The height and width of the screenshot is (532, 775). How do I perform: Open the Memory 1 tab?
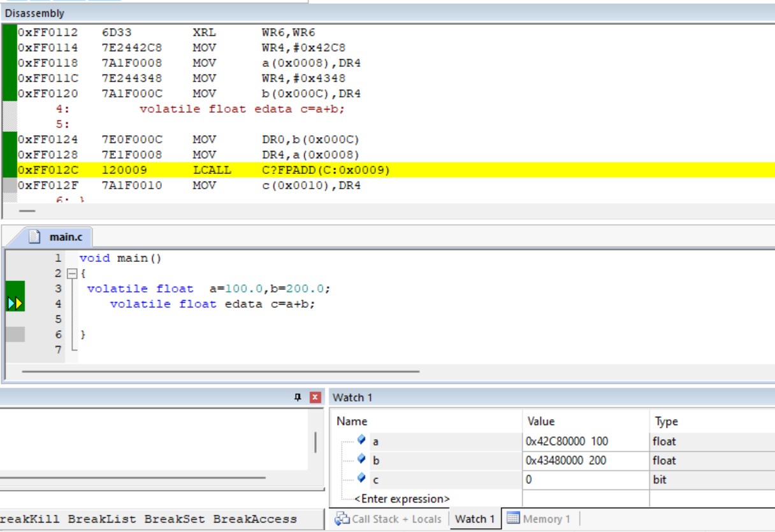click(539, 519)
